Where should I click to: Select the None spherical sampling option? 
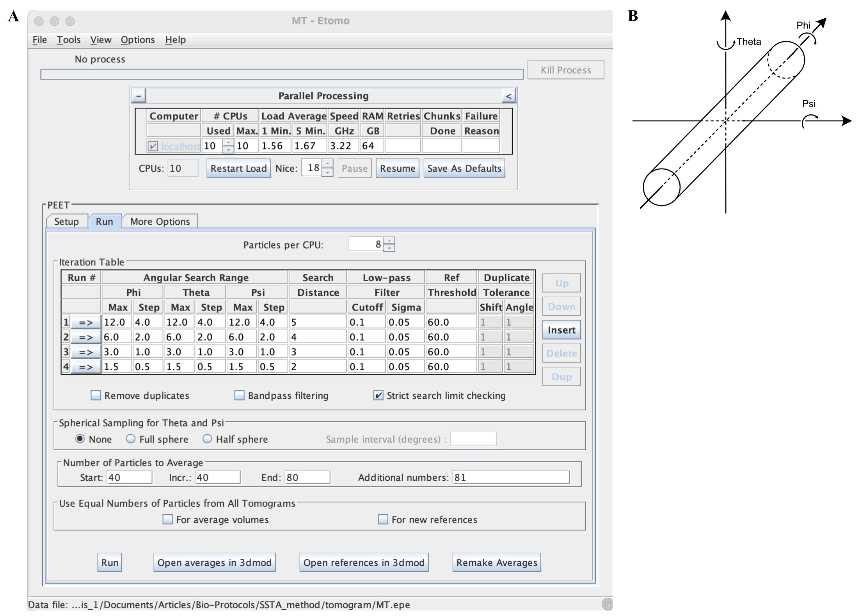[80, 439]
